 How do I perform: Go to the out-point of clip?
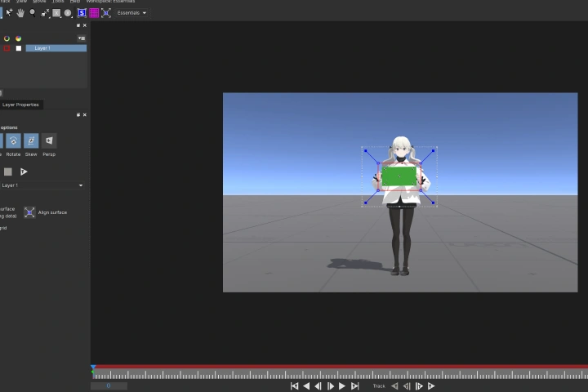[x=354, y=386]
